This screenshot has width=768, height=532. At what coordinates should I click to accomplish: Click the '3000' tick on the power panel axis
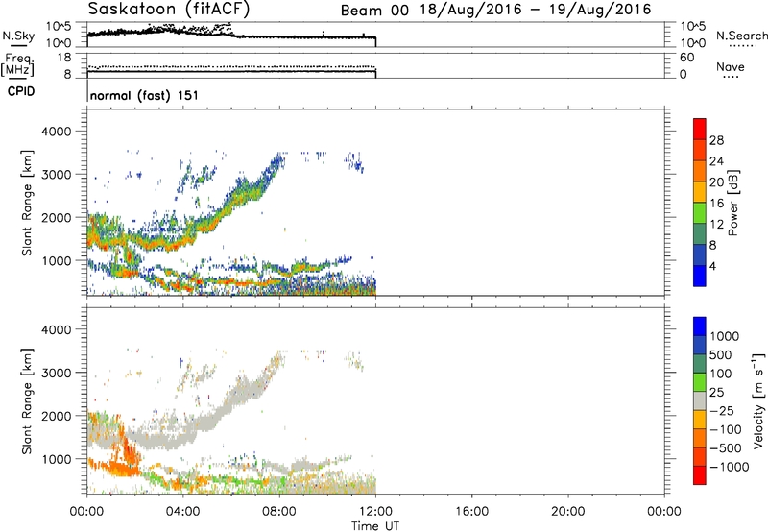click(x=56, y=175)
